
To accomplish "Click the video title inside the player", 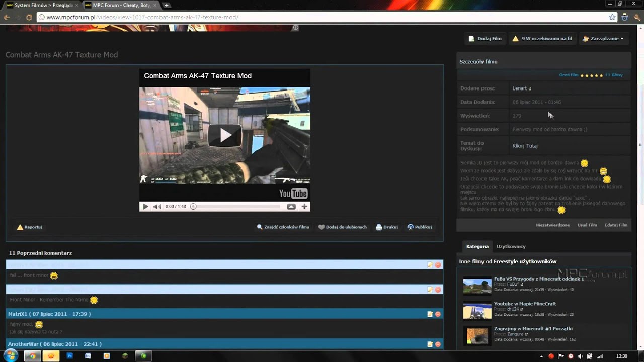I will (x=198, y=76).
